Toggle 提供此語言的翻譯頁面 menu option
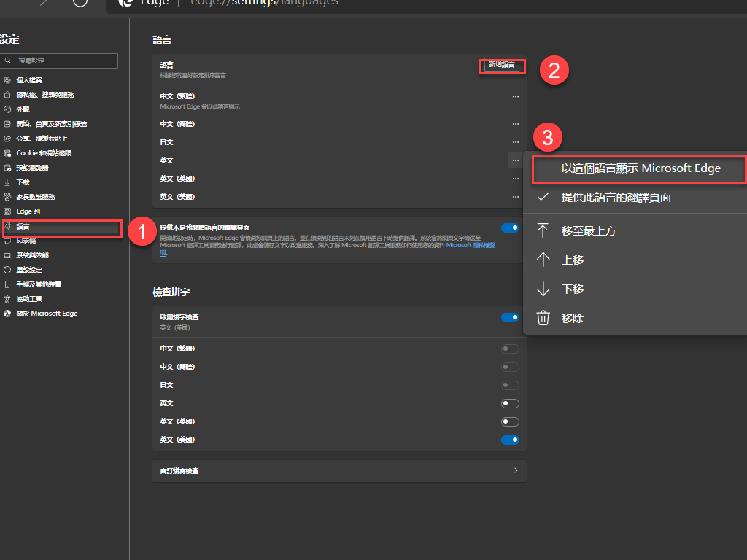Screen dimensions: 747x560 pos(635,198)
